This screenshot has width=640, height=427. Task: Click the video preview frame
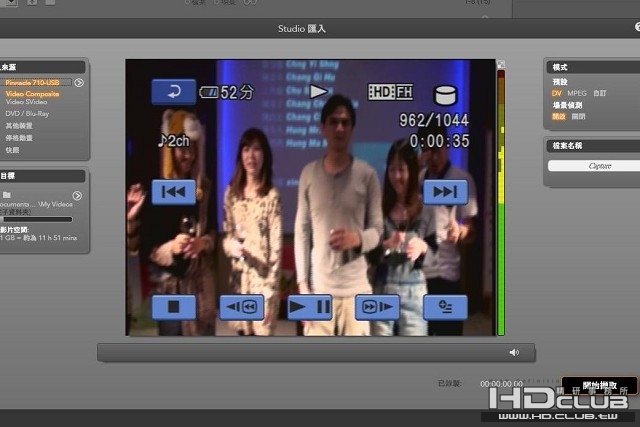pos(310,198)
